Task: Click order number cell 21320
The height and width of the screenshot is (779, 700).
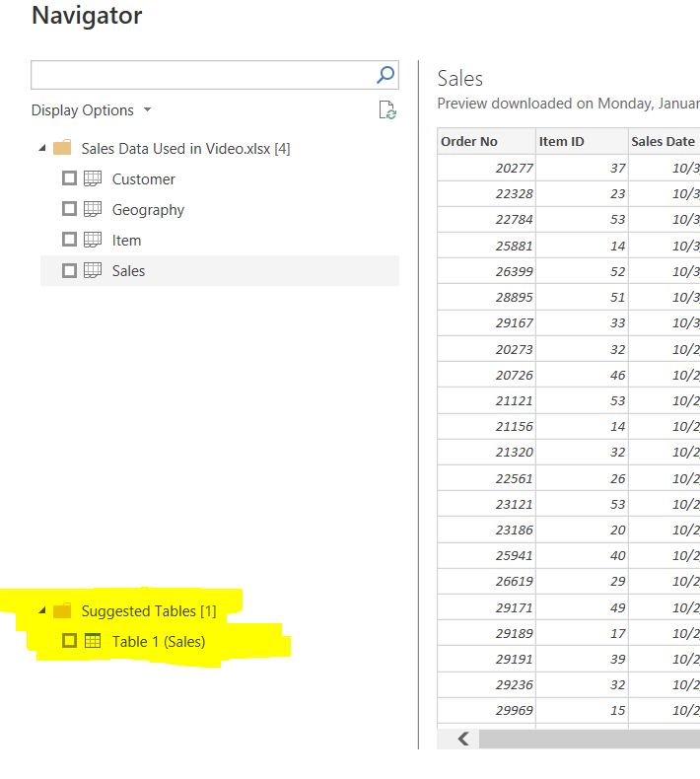Action: click(x=486, y=453)
